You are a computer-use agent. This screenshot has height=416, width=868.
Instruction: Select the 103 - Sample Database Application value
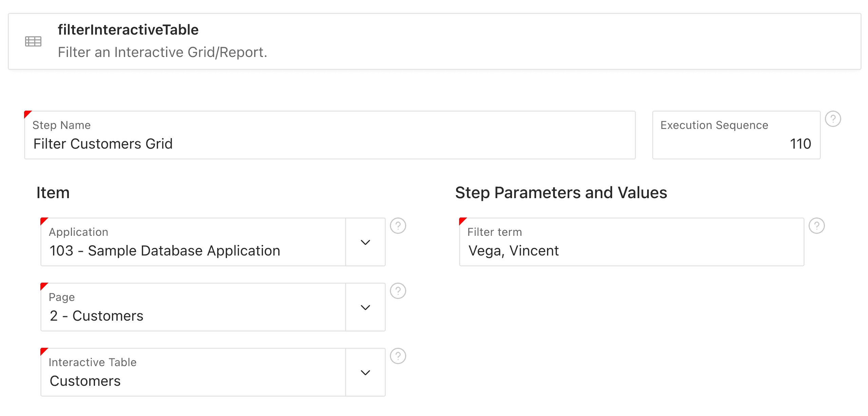click(165, 251)
